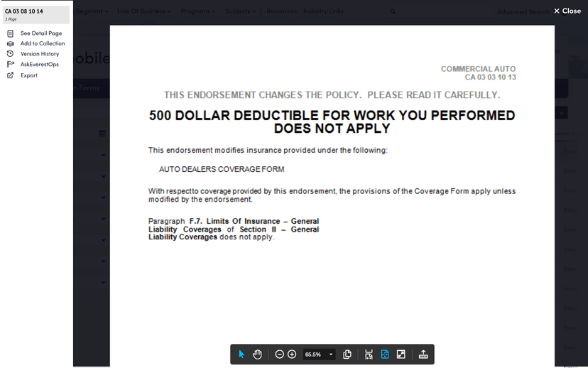Image resolution: width=588 pixels, height=368 pixels.
Task: Open See Detail Page link
Action: point(41,33)
